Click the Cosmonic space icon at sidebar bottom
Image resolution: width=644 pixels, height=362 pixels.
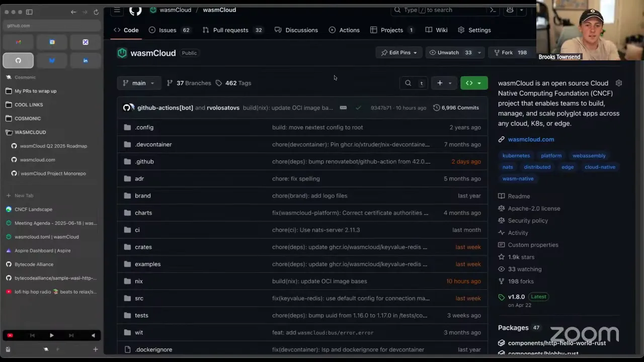(46, 349)
